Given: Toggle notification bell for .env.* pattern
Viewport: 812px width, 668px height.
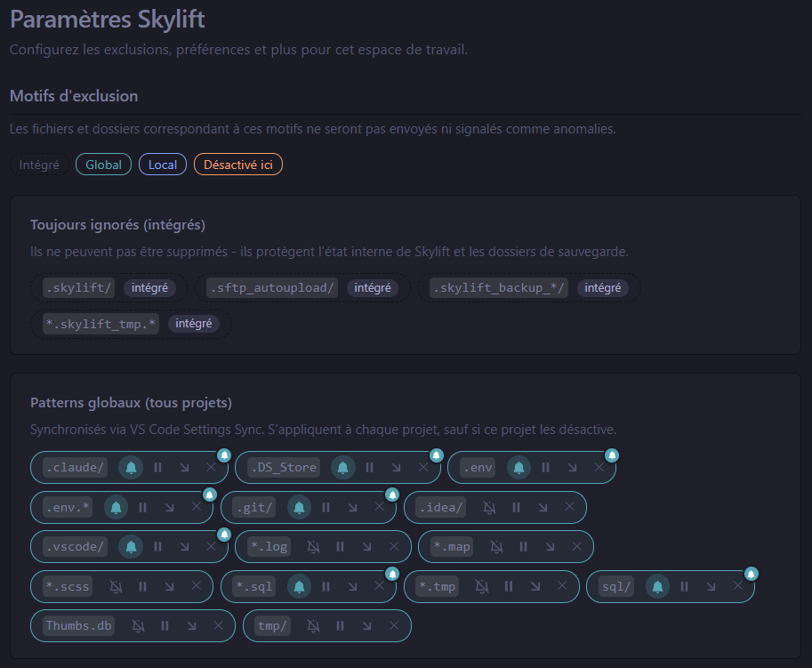Looking at the screenshot, I should click(x=116, y=508).
